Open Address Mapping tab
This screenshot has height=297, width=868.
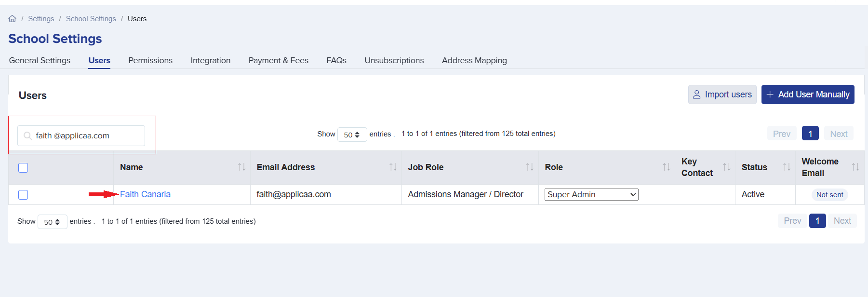(x=474, y=60)
